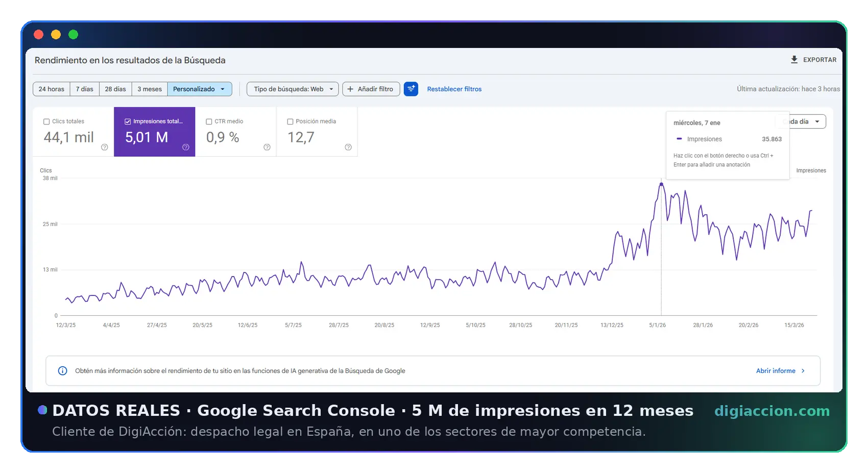
Task: Click the EXPORTAR button
Action: (813, 60)
